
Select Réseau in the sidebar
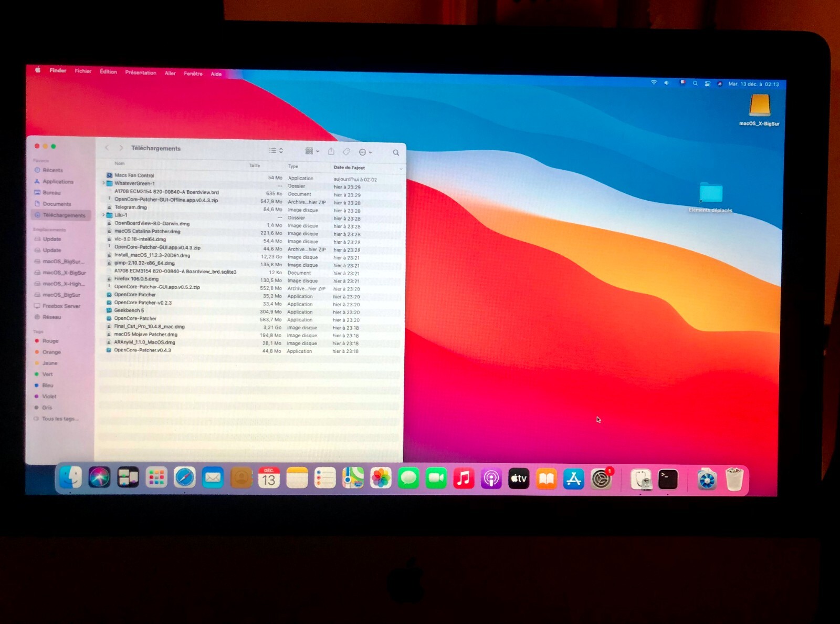pyautogui.click(x=51, y=317)
